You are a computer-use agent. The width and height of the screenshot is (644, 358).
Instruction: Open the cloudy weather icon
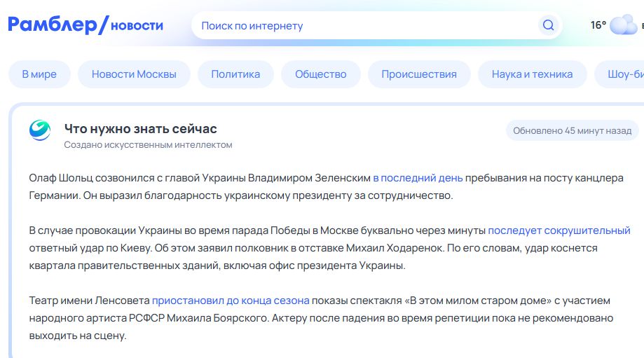pos(624,25)
